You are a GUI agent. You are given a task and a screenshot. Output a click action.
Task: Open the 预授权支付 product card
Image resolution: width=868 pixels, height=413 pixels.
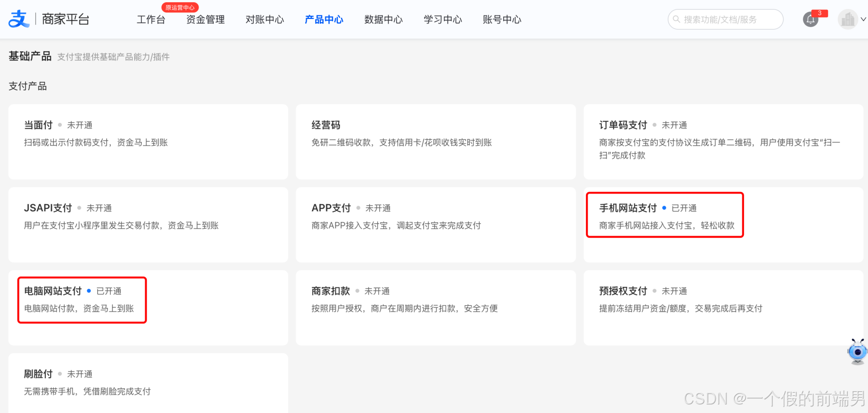point(723,308)
